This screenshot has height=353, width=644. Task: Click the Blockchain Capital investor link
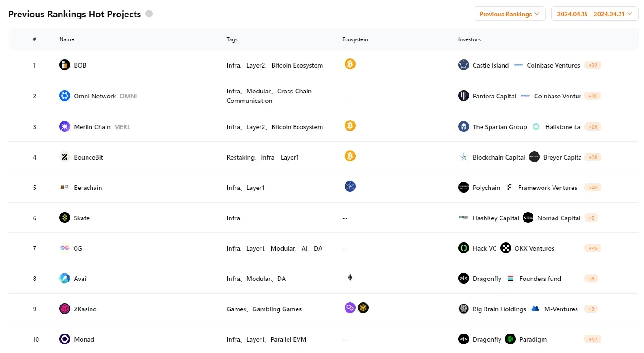(x=499, y=157)
